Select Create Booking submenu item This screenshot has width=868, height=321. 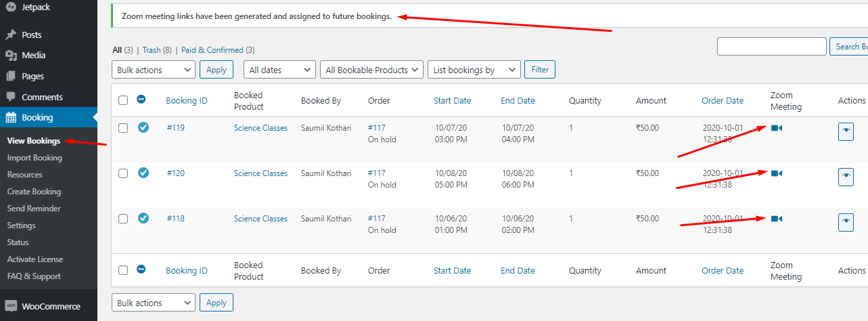pyautogui.click(x=34, y=192)
